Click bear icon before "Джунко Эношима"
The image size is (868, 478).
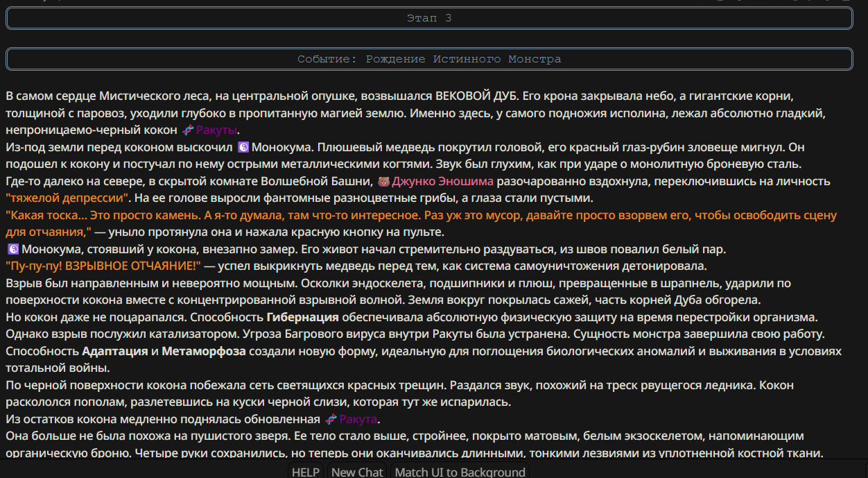point(383,181)
